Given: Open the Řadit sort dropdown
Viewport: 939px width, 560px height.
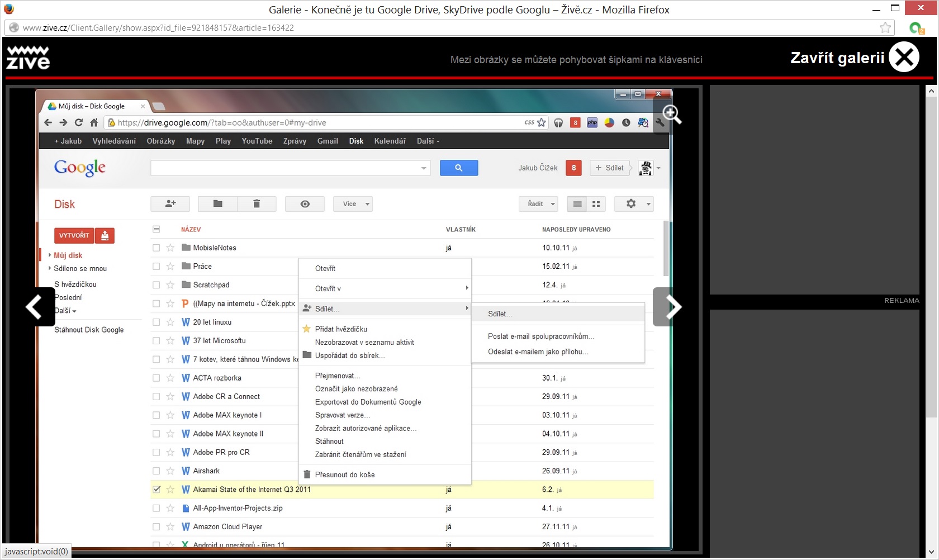Looking at the screenshot, I should pyautogui.click(x=538, y=204).
